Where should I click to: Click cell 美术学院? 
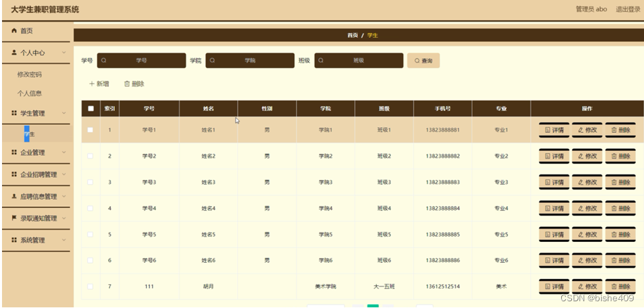pyautogui.click(x=325, y=286)
